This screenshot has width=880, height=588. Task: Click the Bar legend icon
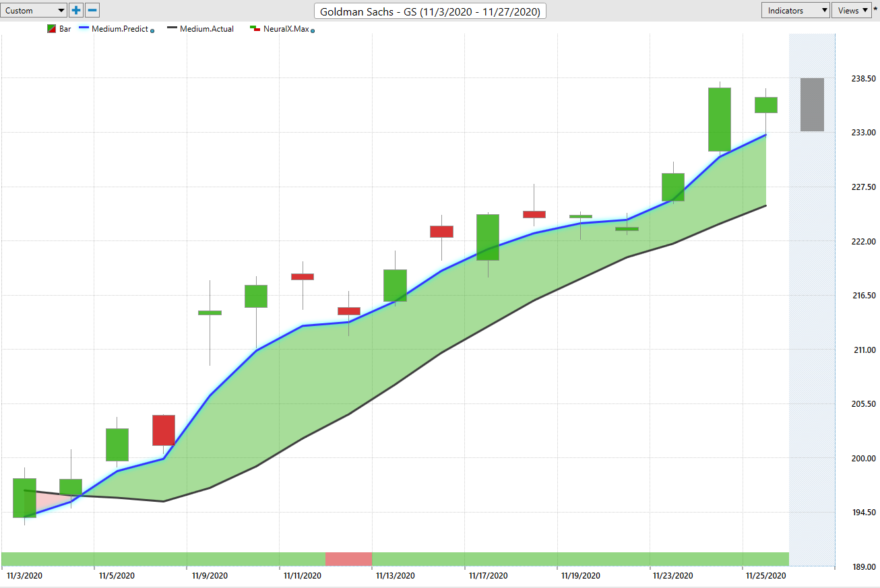pyautogui.click(x=51, y=29)
